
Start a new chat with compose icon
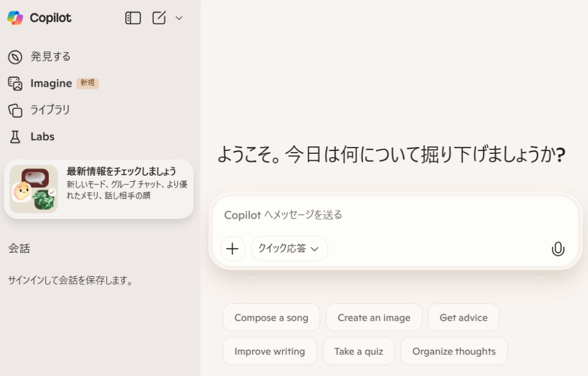point(159,18)
